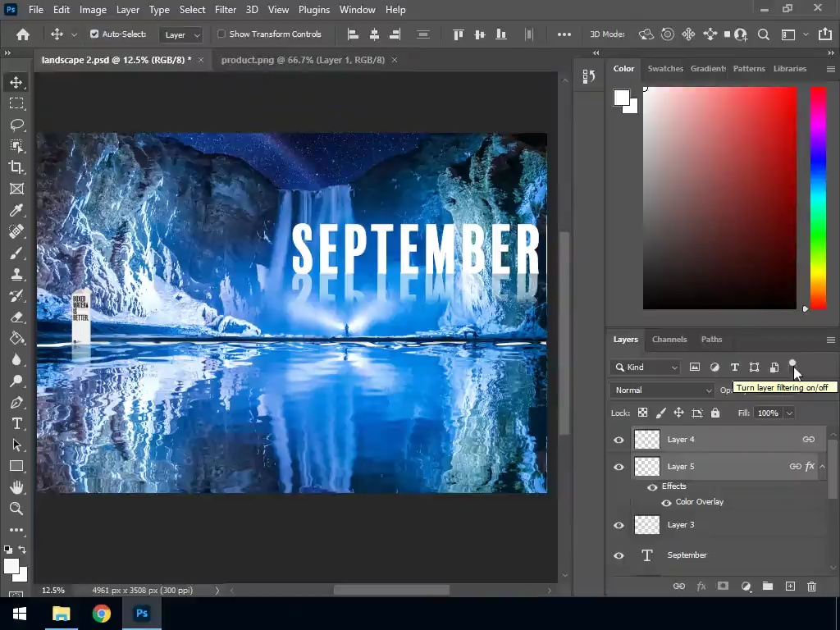This screenshot has height=630, width=840.
Task: Select the Paint Bucket tool
Action: click(x=16, y=338)
